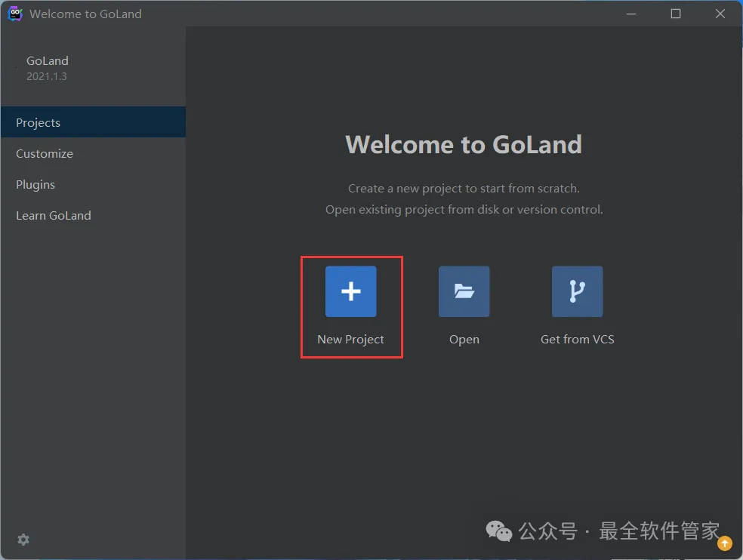Click the GoLand logo in title bar
743x560 pixels.
15,14
